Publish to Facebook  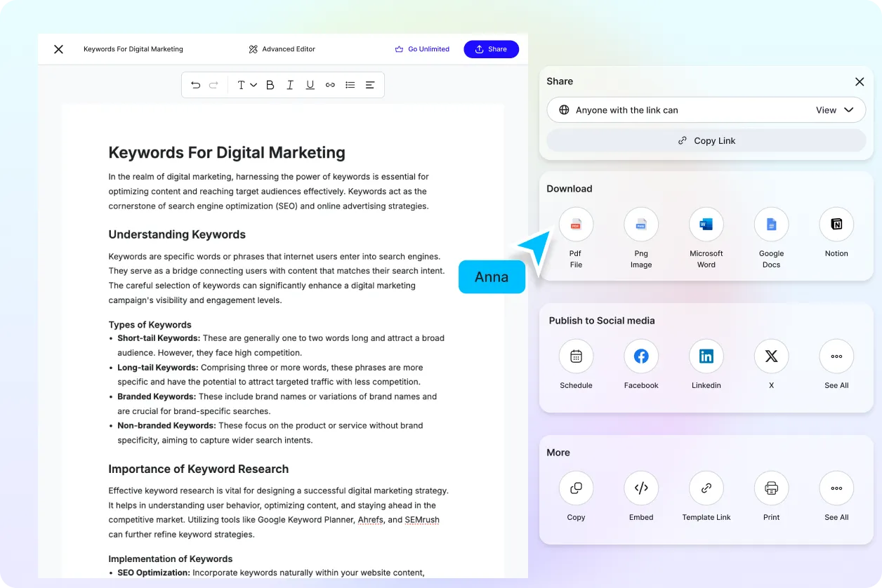[641, 356]
